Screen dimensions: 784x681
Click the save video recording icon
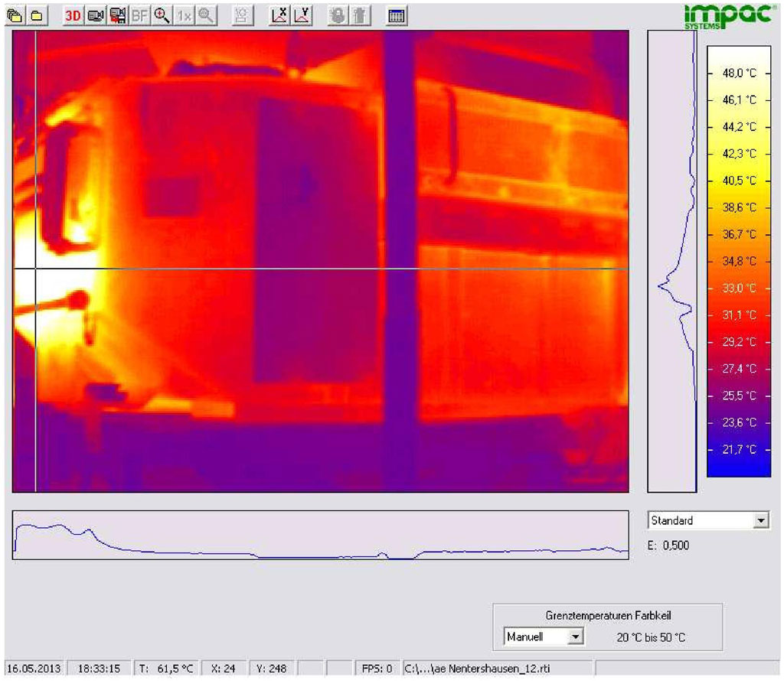click(x=118, y=15)
